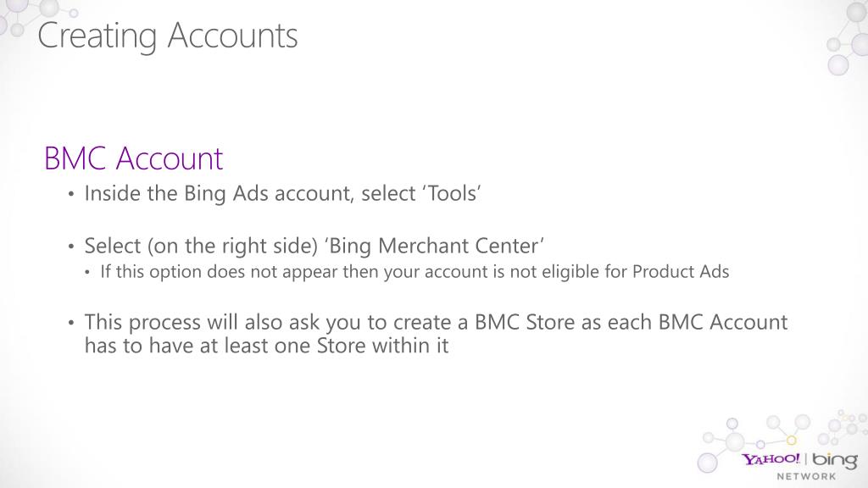Image resolution: width=868 pixels, height=488 pixels.
Task: Click the bullet before 'Select (on the right side)'
Action: coord(72,247)
